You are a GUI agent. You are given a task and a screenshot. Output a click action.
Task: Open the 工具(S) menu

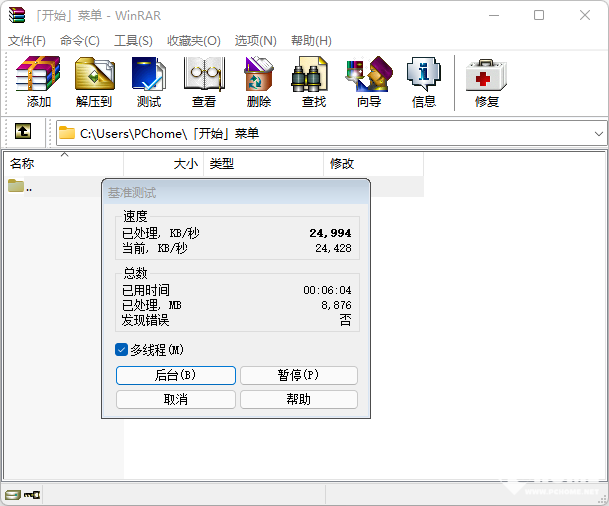pyautogui.click(x=133, y=40)
